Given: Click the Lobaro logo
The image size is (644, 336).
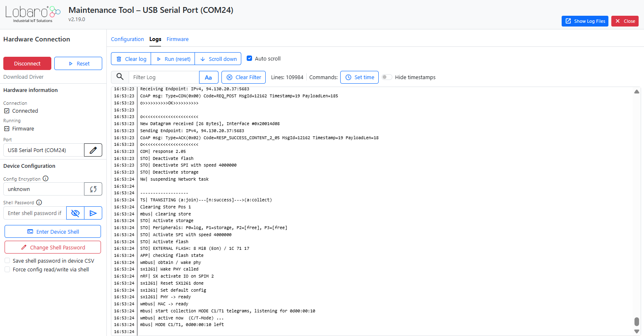Looking at the screenshot, I should (33, 14).
